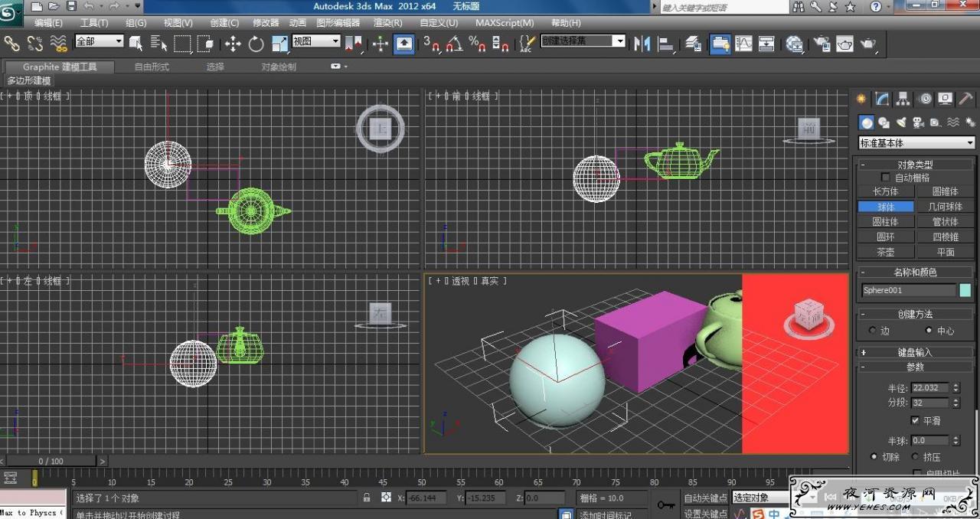Screen dimensions: 980x519
Task: Click the Sphere001 object color swatch
Action: pos(965,290)
